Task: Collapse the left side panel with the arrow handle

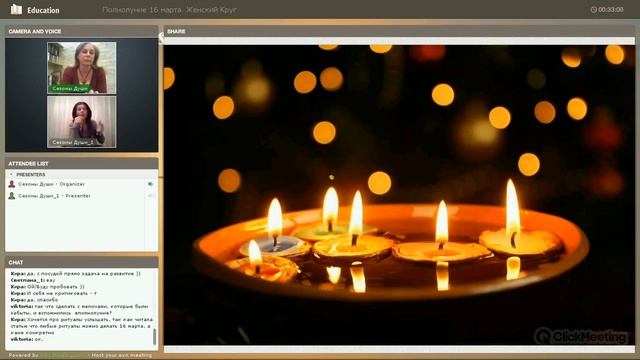Action: pos(161,38)
